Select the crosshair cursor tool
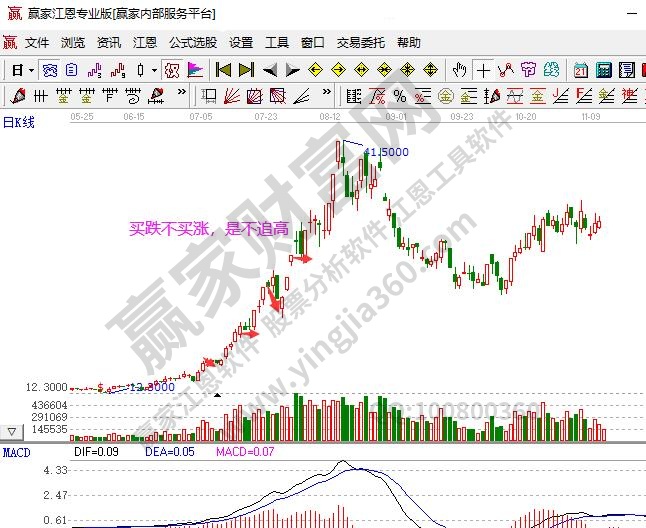 (x=484, y=70)
